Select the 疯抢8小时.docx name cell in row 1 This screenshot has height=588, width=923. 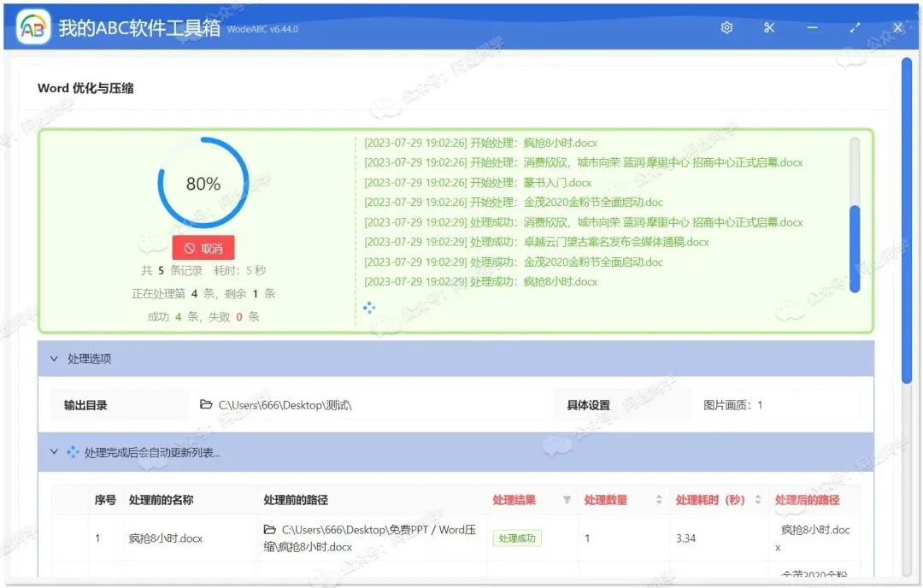(166, 538)
